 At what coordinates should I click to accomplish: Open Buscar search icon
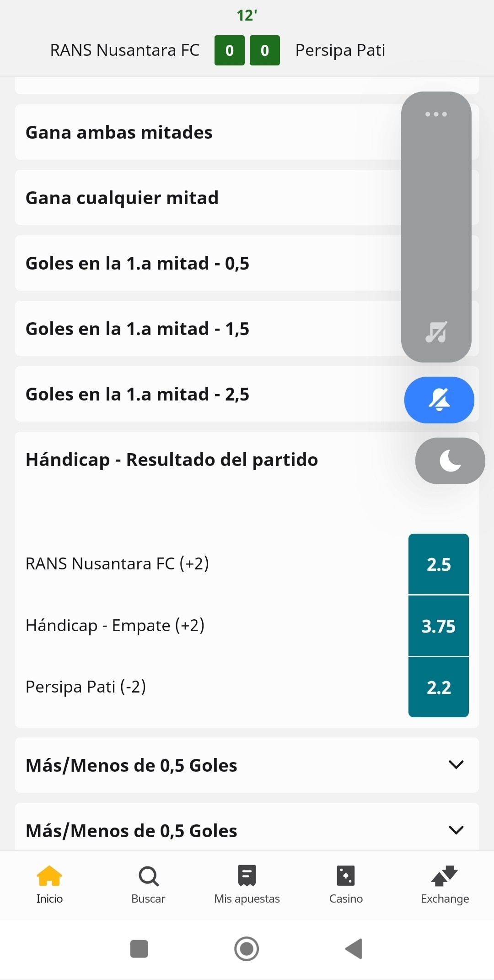tap(148, 876)
